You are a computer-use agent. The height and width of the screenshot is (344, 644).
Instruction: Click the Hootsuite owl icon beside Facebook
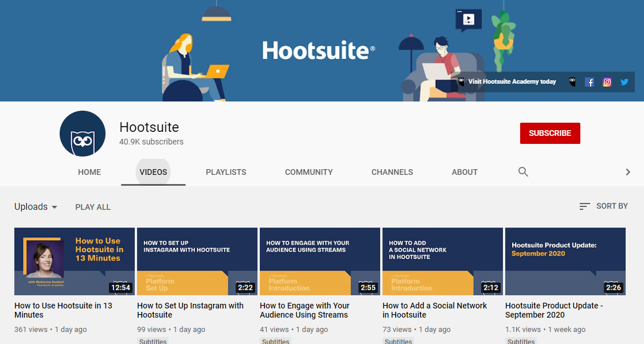click(x=572, y=82)
